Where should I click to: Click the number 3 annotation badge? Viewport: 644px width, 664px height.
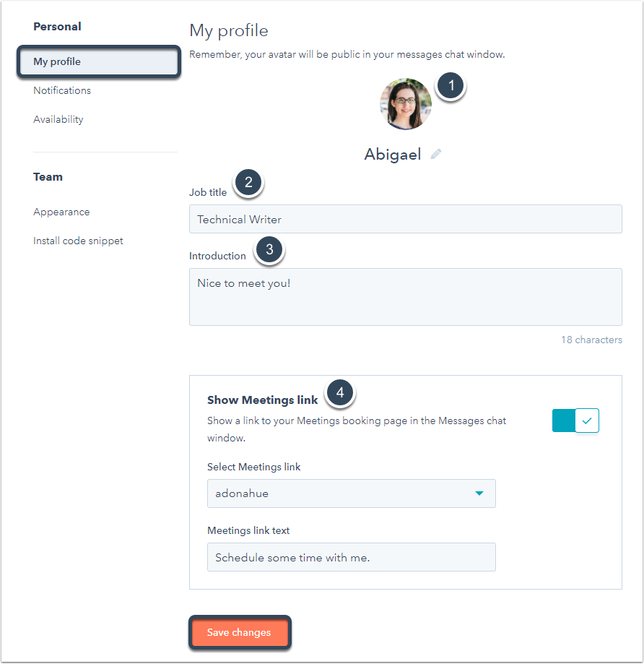click(x=269, y=250)
